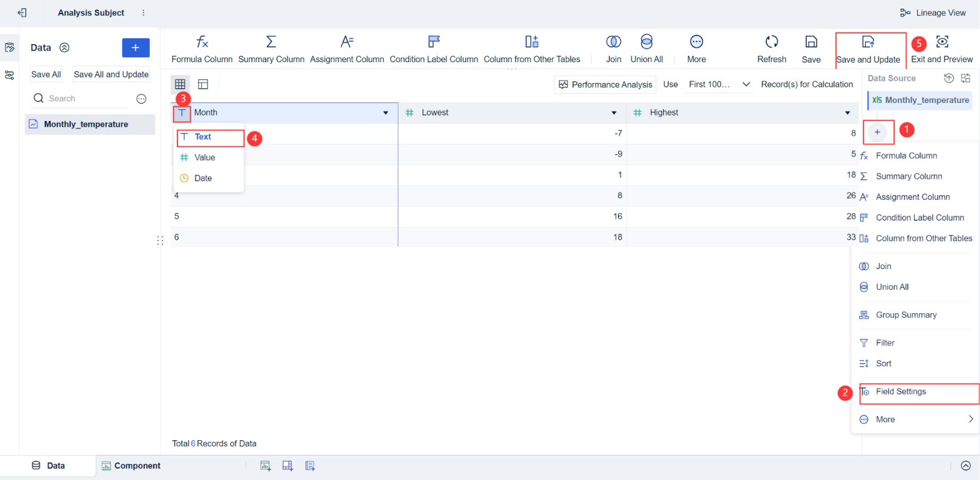Viewport: 980px width, 480px height.
Task: Click the Save icon in toolbar
Action: point(811,42)
